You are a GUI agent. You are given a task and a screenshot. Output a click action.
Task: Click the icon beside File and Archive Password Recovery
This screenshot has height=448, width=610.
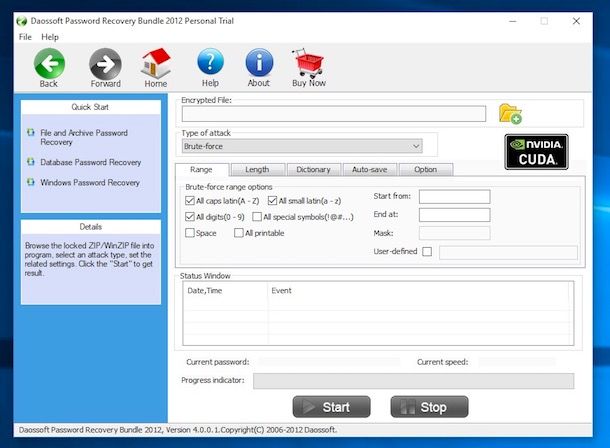31,133
